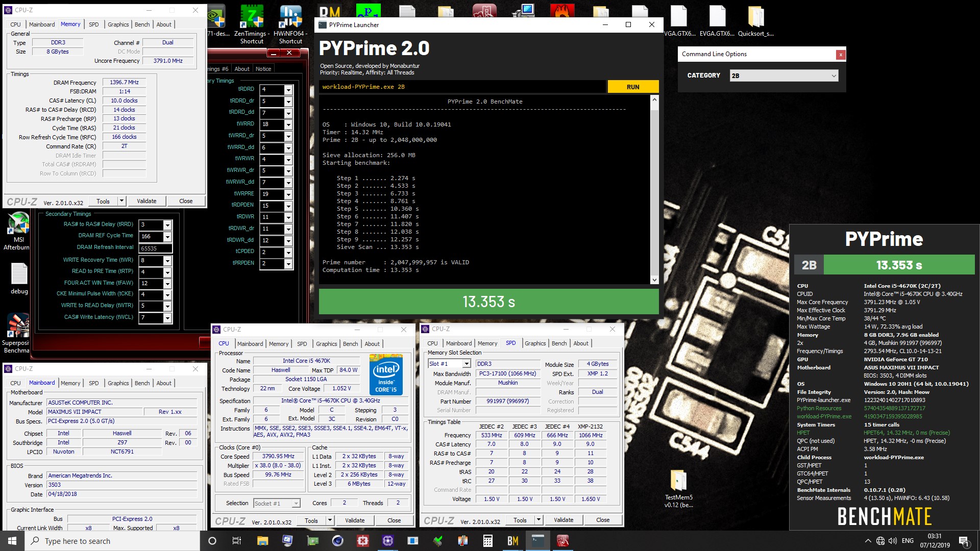Open Mainboard tab in the CPU-Z Memory window
The image size is (980, 551).
(42, 24)
